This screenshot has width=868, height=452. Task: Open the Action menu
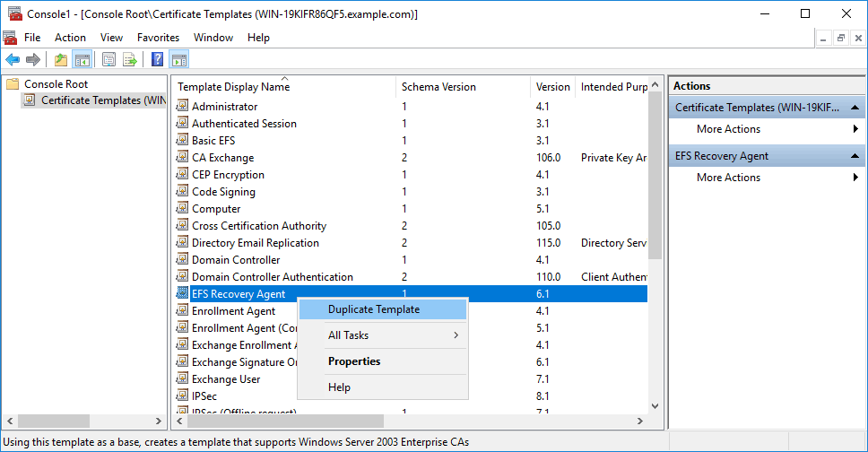coord(70,38)
